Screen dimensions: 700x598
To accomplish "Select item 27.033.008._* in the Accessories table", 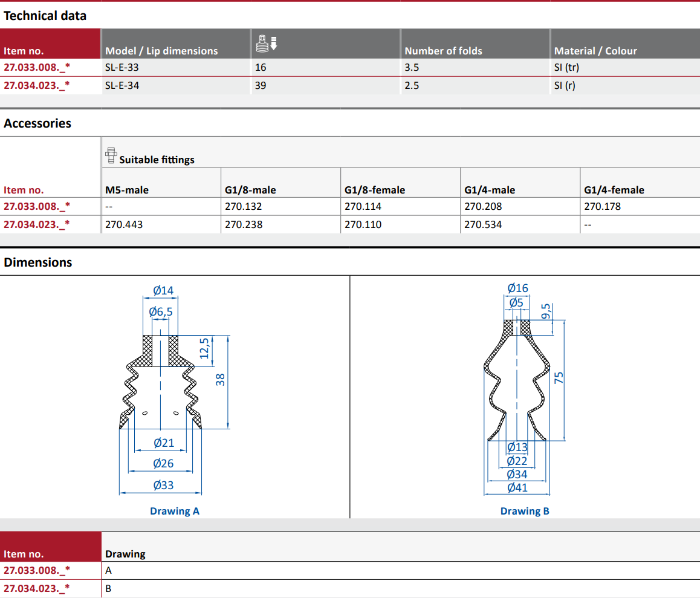I will point(37,206).
